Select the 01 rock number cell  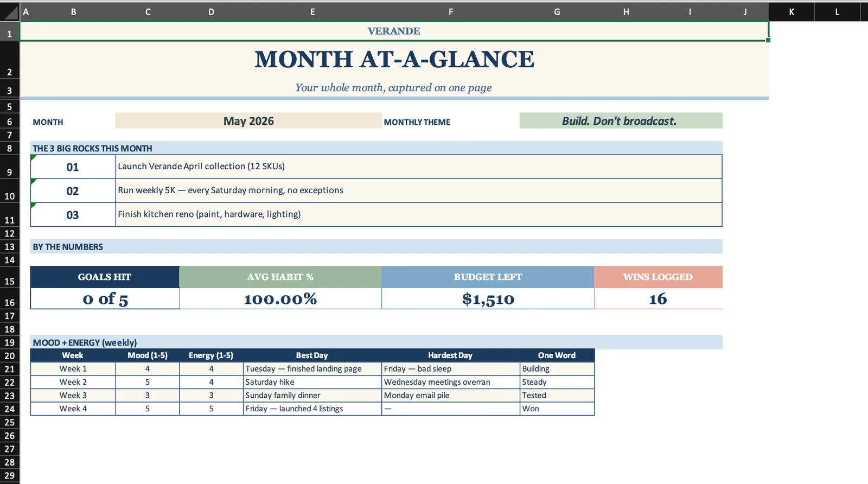tap(73, 167)
